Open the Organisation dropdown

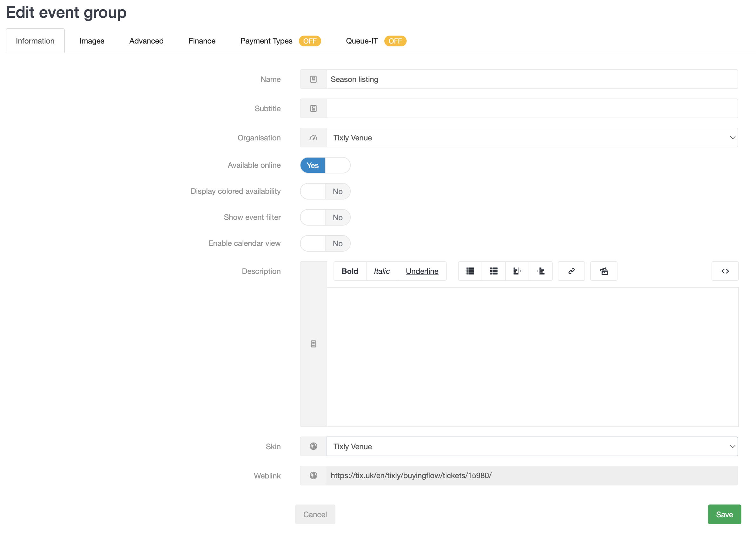pos(532,138)
